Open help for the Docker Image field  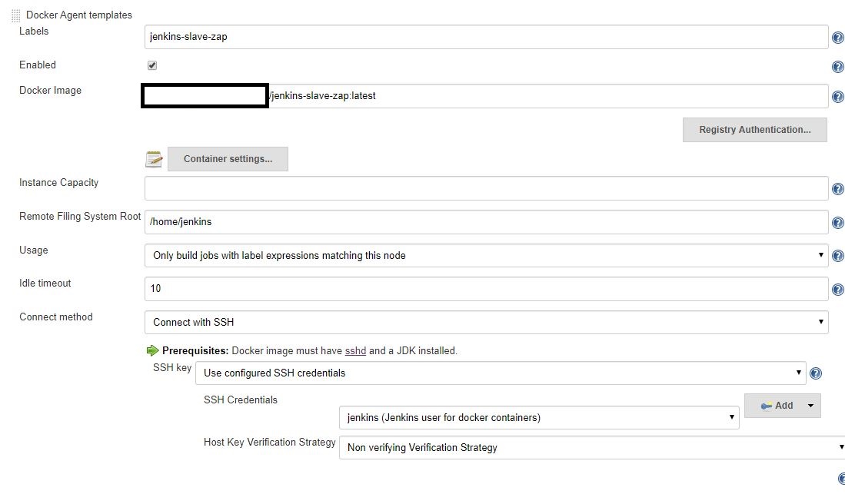(837, 96)
